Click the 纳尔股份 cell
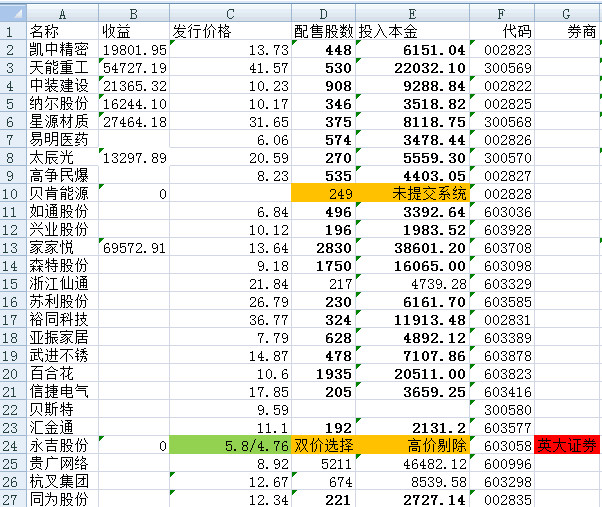 point(63,104)
